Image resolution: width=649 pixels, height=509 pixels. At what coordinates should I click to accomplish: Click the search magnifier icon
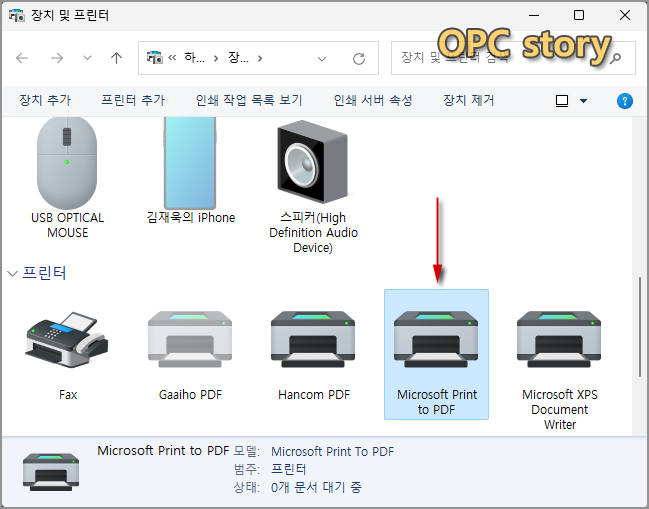point(616,58)
